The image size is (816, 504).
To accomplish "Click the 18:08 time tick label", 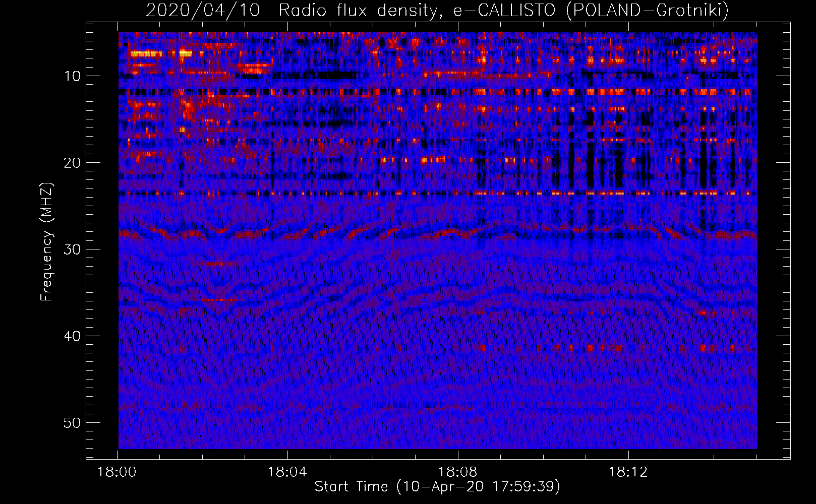I will click(458, 472).
